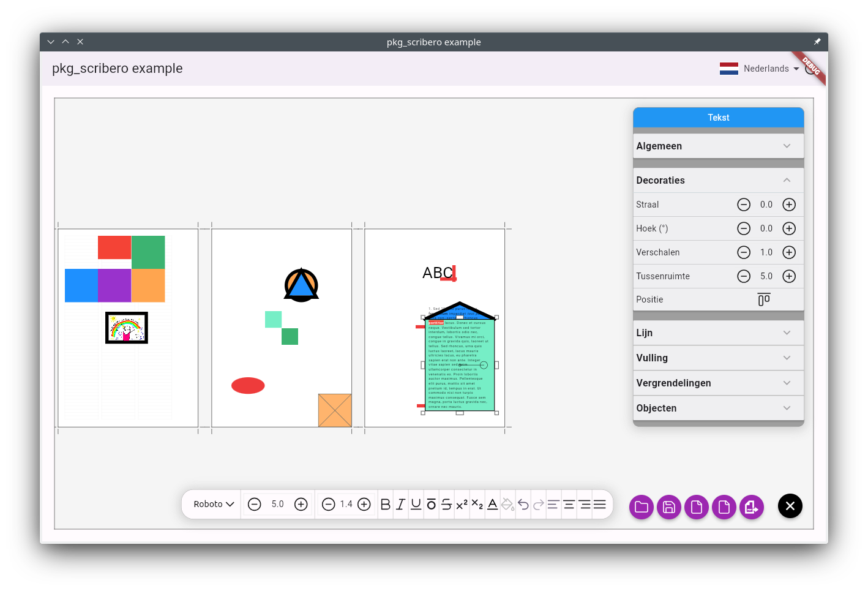The image size is (868, 591).
Task: Click the undo arrow in the text toolbar
Action: (523, 504)
